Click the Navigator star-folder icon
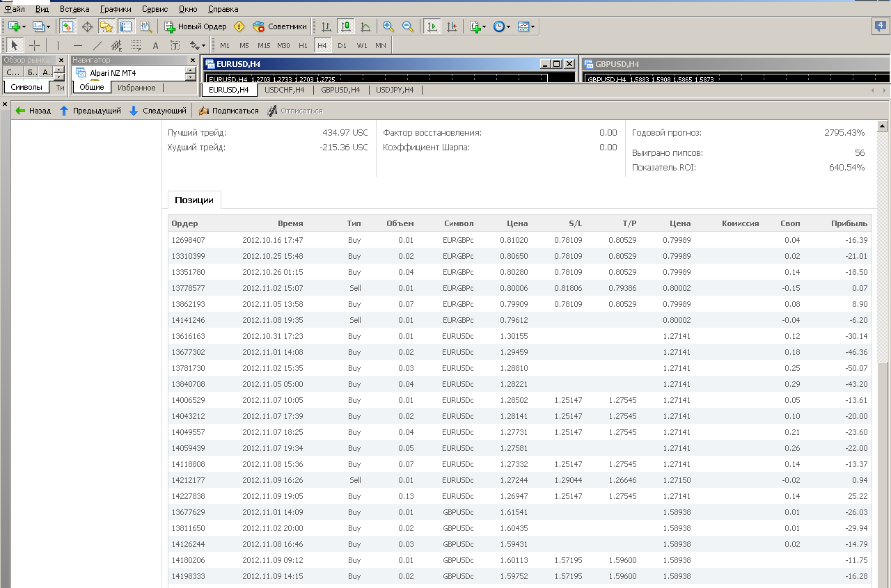 click(107, 26)
